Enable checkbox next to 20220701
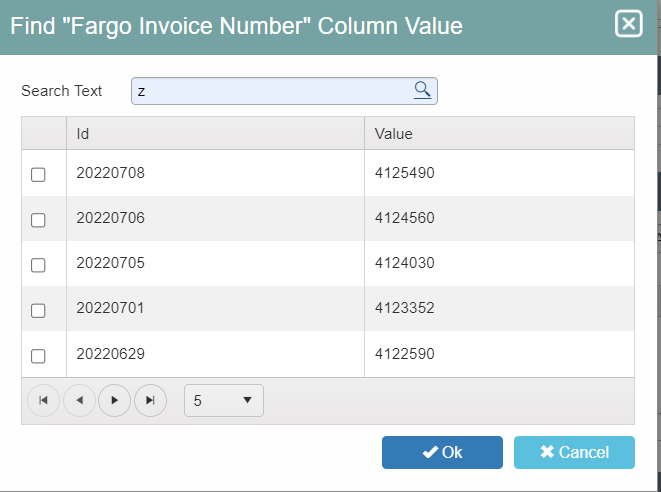 coord(38,310)
